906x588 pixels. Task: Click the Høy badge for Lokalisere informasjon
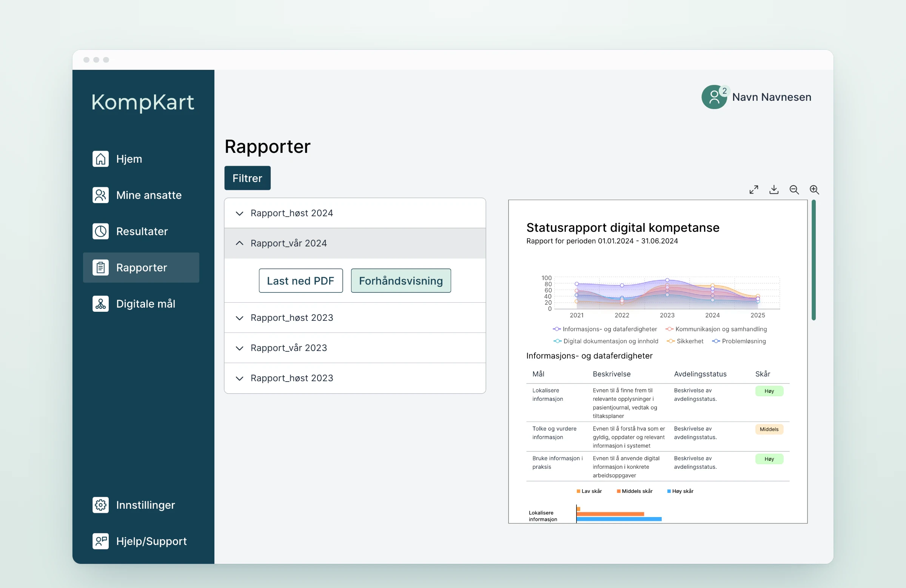[769, 391]
